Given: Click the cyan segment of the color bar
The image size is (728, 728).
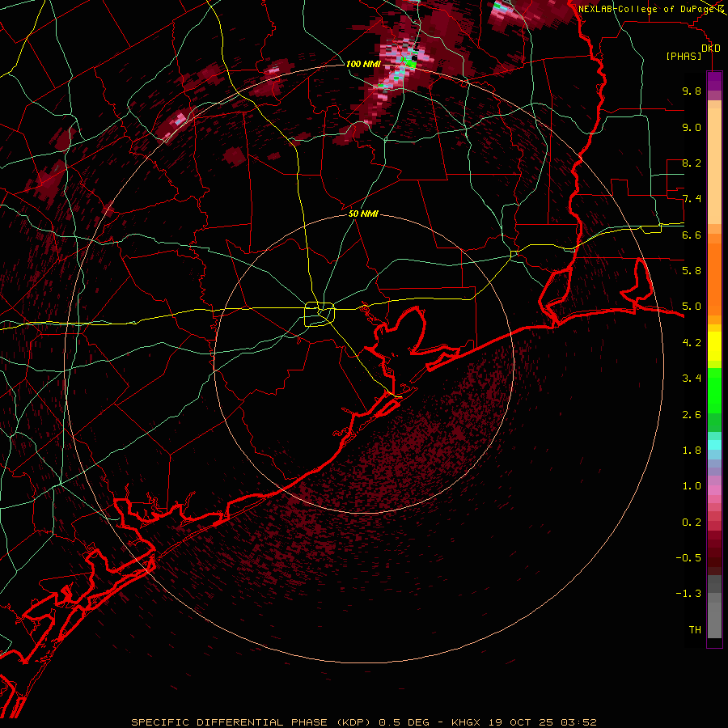Looking at the screenshot, I should pos(714,445).
